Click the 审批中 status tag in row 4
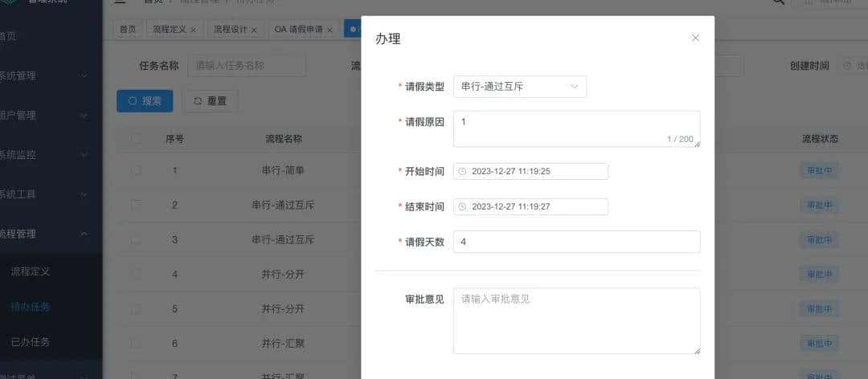This screenshot has width=868, height=379. 819,274
